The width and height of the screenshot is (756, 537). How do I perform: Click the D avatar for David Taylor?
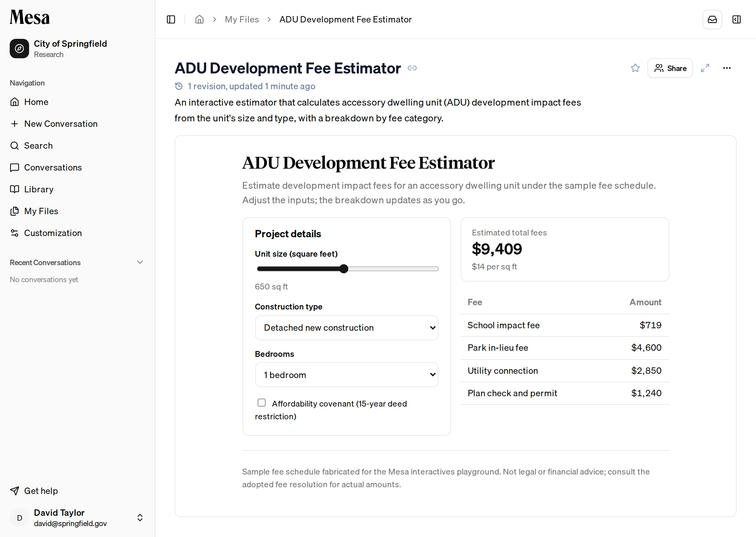pos(19,518)
